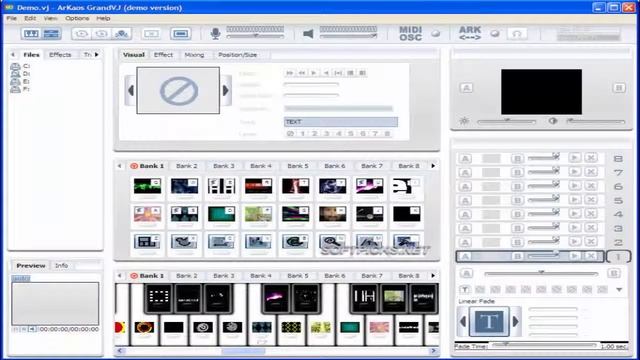Select layer 8 number in mixer
Screen dimensions: 640x360
pos(618,159)
